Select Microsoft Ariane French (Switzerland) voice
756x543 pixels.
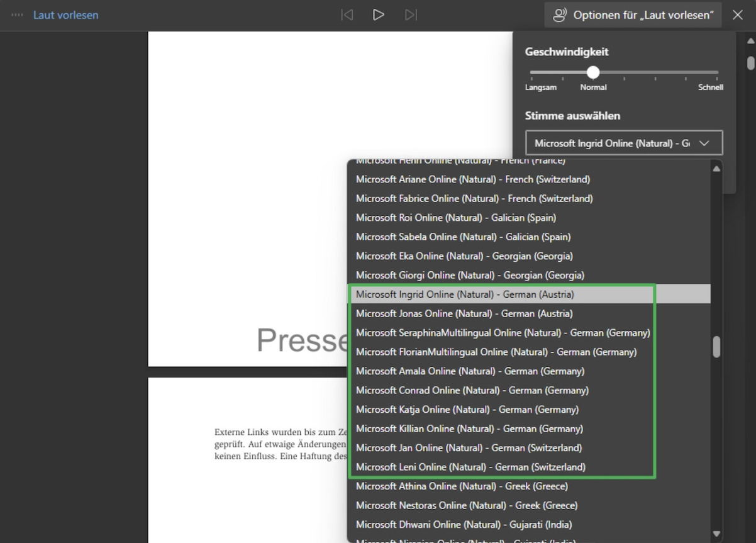529,179
